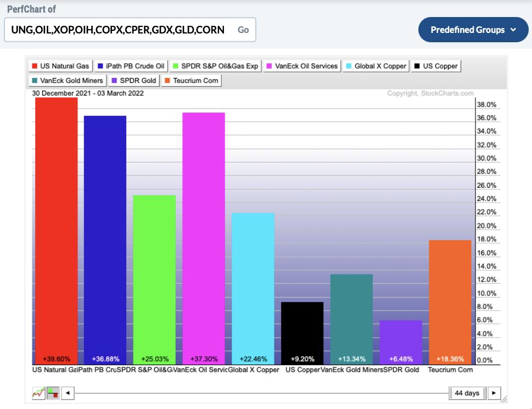Image resolution: width=532 pixels, height=409 pixels.
Task: Hide the VanEck Oil Services series
Action: [301, 66]
